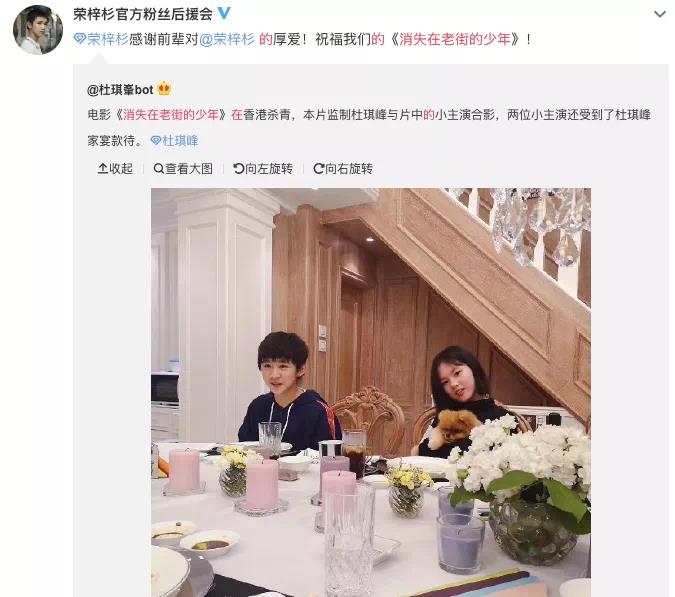The height and width of the screenshot is (597, 675).
Task: Open the @荣梓杉 mention link
Action: 227,39
